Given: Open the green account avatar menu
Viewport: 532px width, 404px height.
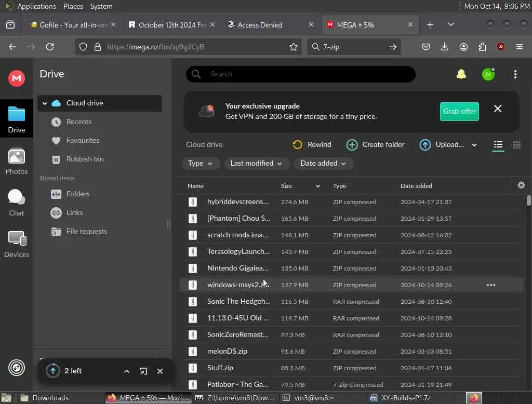Looking at the screenshot, I should (x=488, y=74).
